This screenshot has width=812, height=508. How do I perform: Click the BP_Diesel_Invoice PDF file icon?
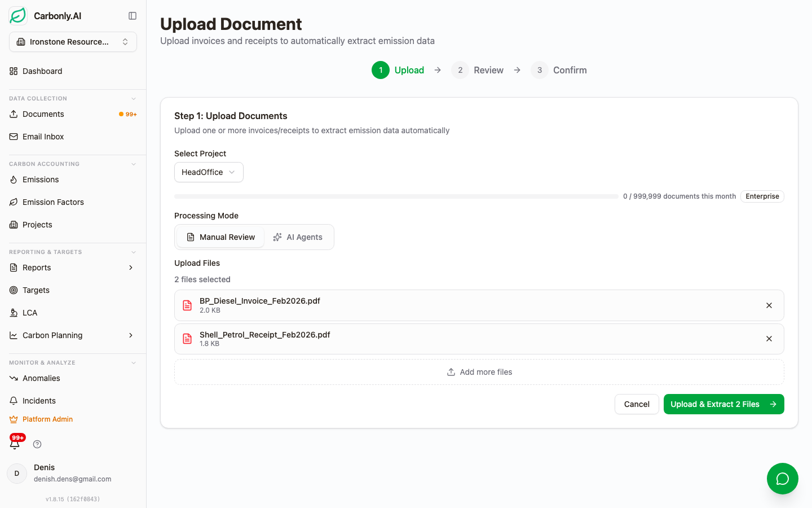pyautogui.click(x=187, y=305)
